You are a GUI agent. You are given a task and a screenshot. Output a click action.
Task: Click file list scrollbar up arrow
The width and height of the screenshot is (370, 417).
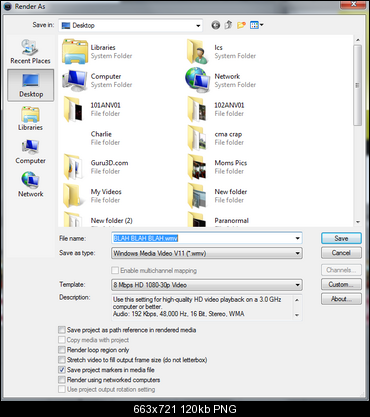(358, 40)
